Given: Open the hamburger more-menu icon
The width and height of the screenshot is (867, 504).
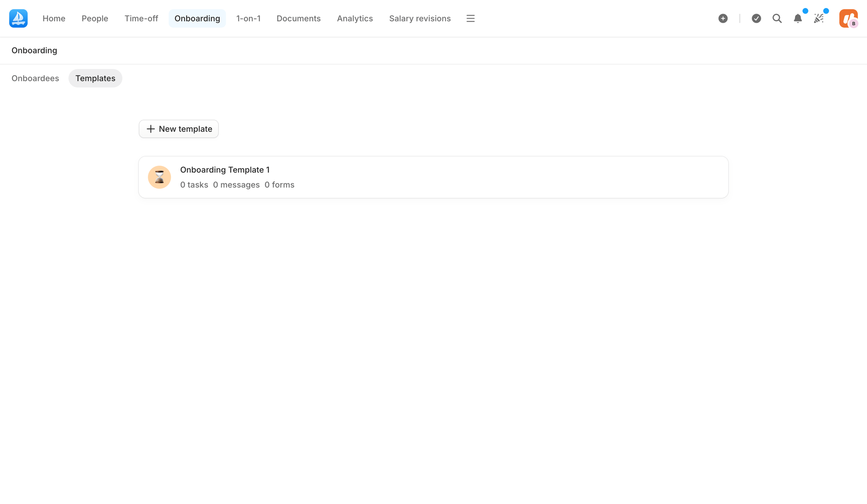Looking at the screenshot, I should click(x=470, y=18).
